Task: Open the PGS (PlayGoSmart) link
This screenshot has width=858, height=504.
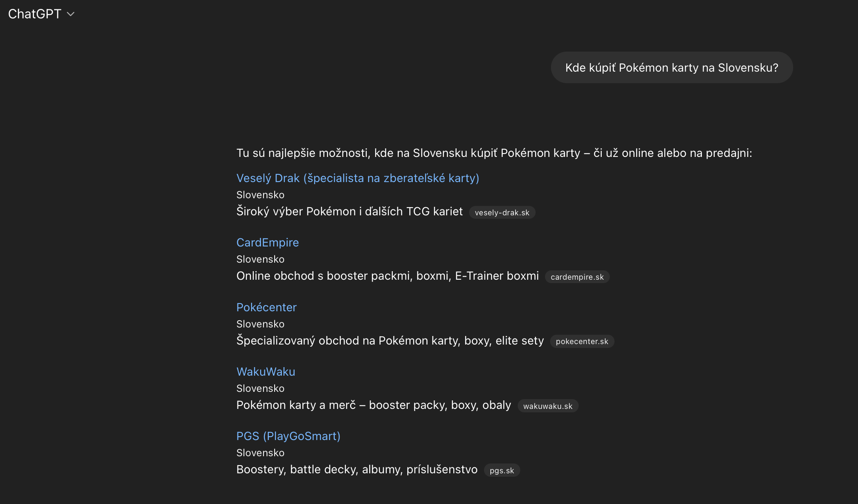Action: [288, 436]
